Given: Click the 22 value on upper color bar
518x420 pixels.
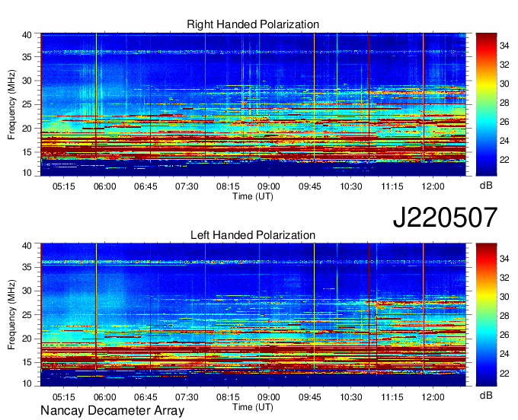Looking at the screenshot, I should click(504, 160).
